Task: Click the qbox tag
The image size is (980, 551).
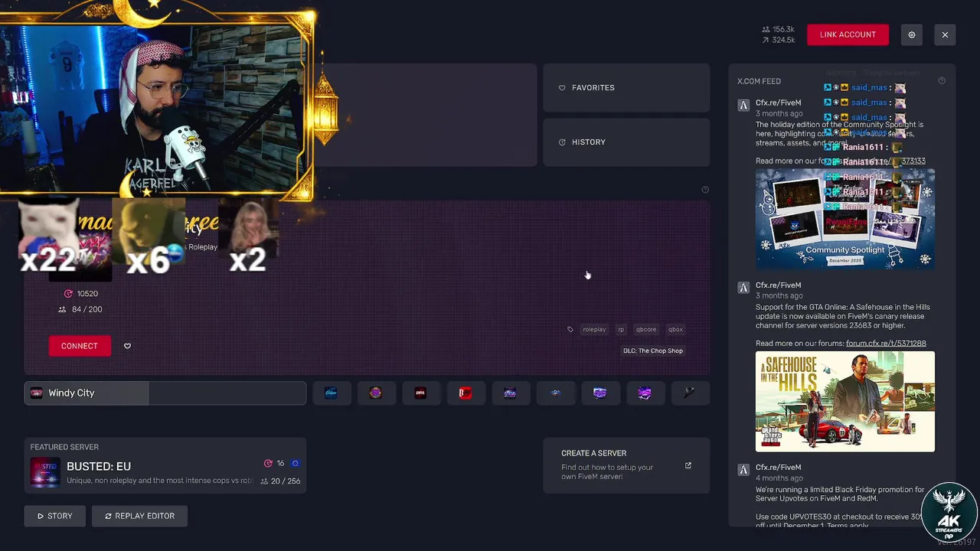Action: pos(675,329)
